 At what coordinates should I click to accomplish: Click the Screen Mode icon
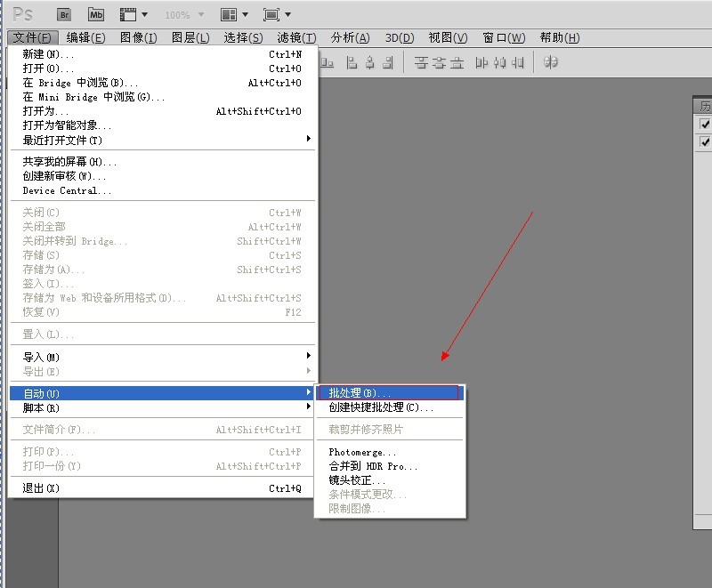(277, 14)
